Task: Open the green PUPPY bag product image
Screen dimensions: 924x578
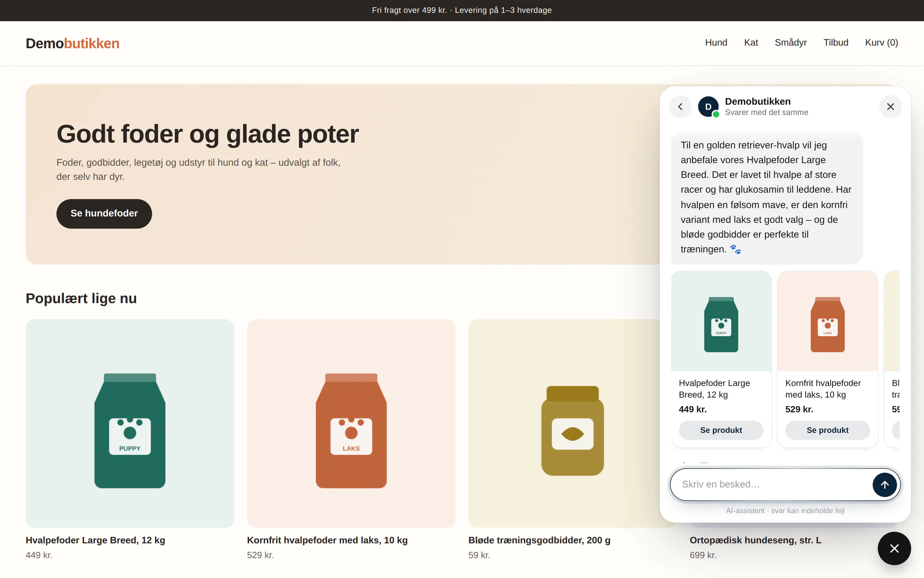Action: 129,423
